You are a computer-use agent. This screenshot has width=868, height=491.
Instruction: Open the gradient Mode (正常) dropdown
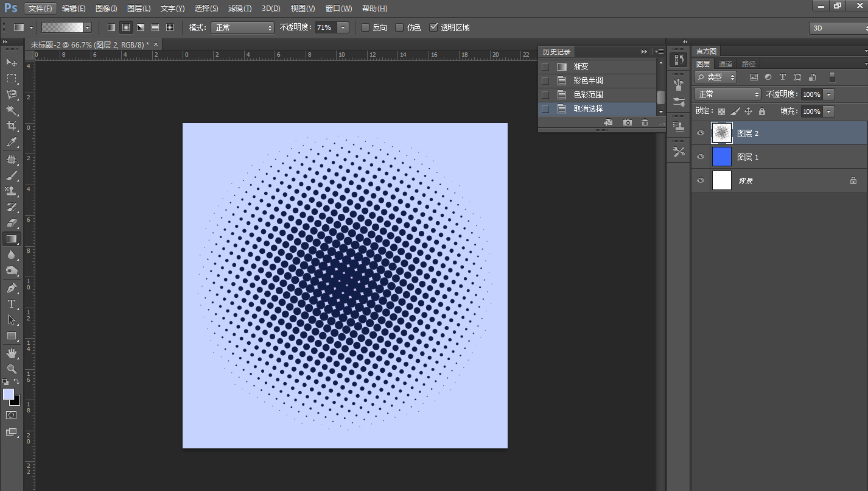click(243, 27)
